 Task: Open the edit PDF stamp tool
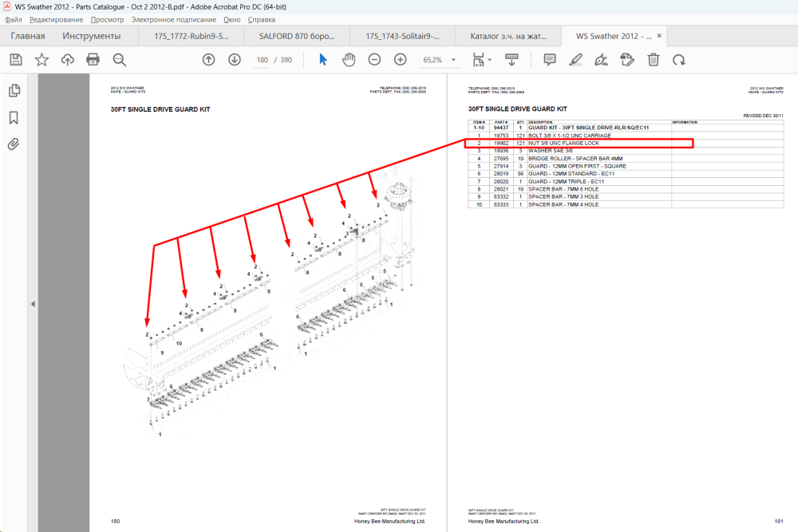coord(627,60)
